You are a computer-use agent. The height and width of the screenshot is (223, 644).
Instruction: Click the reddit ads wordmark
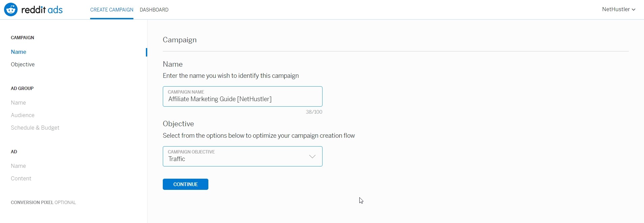(x=42, y=10)
